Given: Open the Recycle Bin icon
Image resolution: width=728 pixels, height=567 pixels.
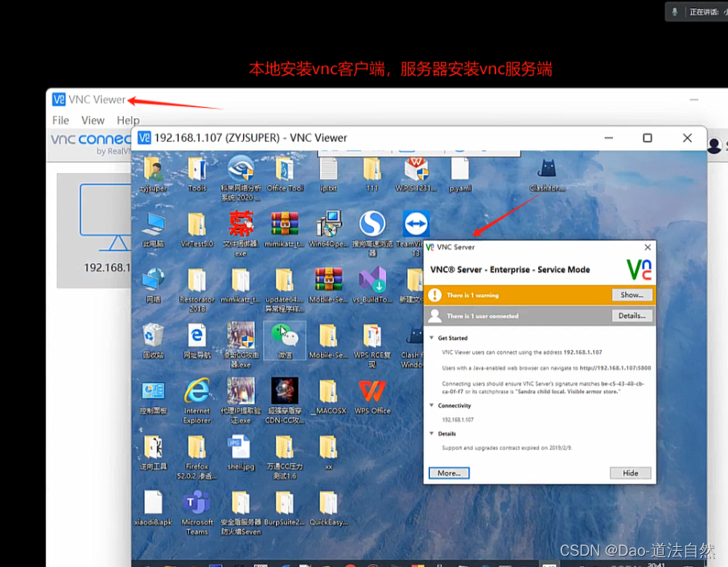Looking at the screenshot, I should (x=153, y=336).
